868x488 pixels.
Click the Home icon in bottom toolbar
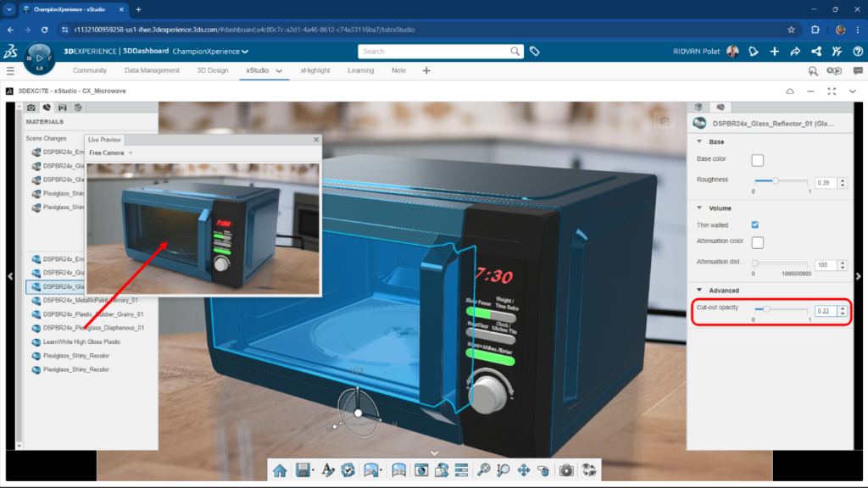(280, 470)
